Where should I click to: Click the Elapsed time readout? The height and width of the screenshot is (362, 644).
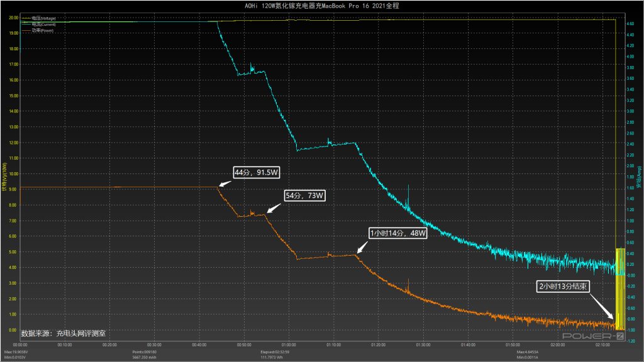point(275,352)
